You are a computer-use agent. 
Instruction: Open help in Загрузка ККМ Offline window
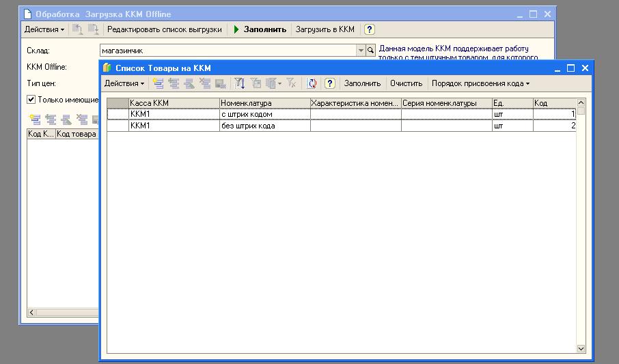pyautogui.click(x=369, y=29)
